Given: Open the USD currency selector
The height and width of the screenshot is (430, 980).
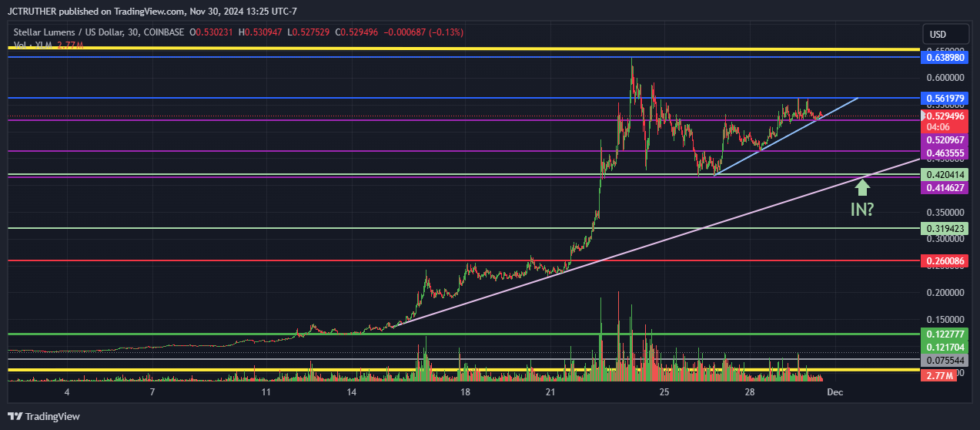Looking at the screenshot, I should tap(946, 35).
